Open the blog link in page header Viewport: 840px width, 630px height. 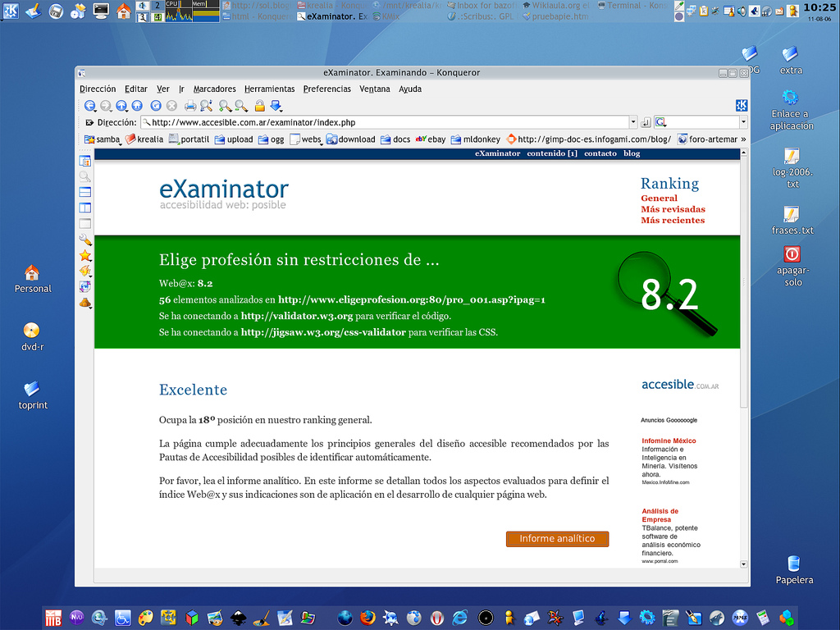[632, 153]
